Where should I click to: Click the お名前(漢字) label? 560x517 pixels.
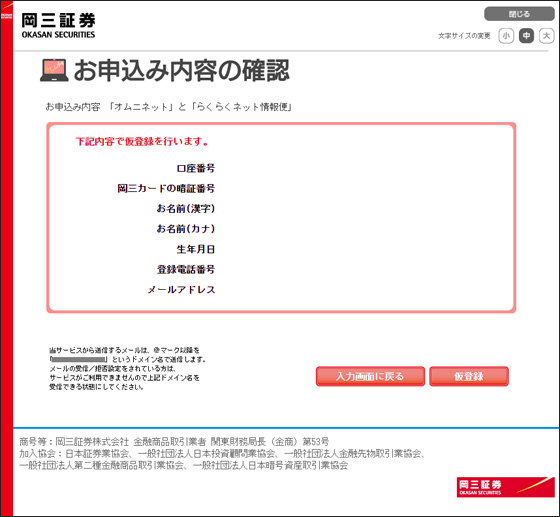click(x=186, y=209)
